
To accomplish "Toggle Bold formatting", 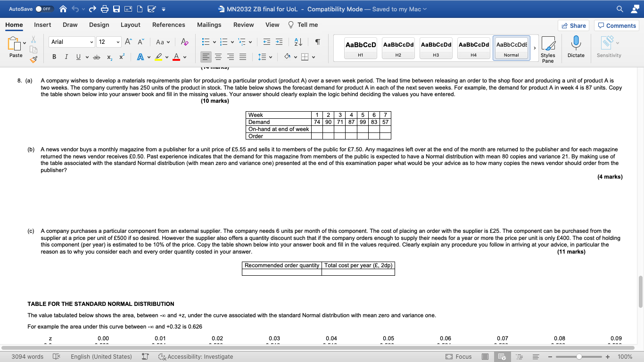I will pyautogui.click(x=53, y=57).
